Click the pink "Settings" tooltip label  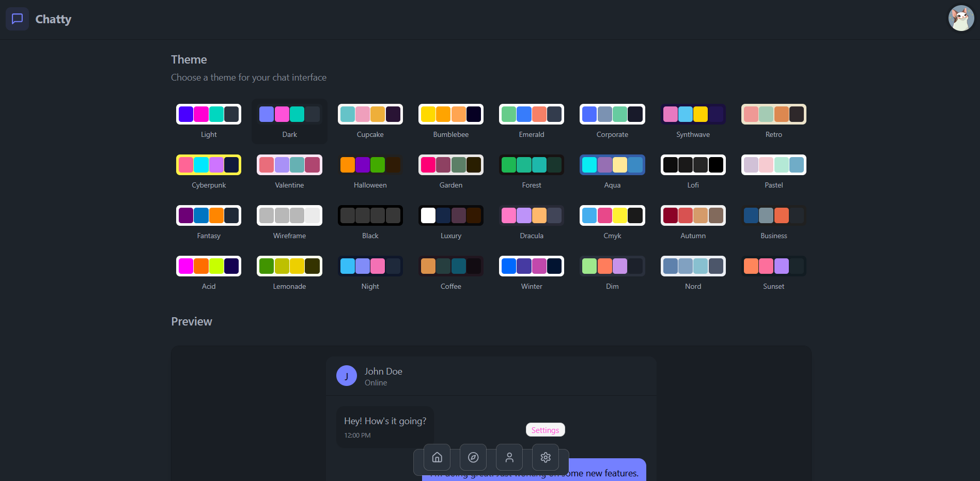(545, 430)
